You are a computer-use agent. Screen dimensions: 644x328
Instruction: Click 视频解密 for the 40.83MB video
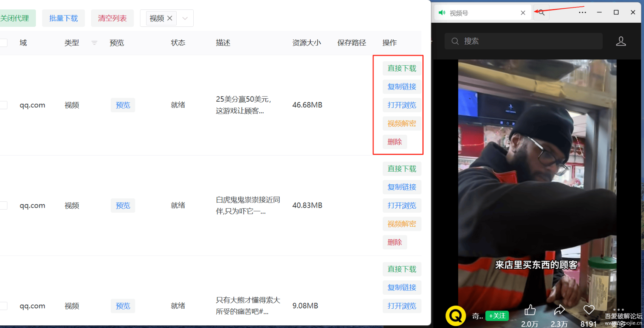[x=402, y=224]
